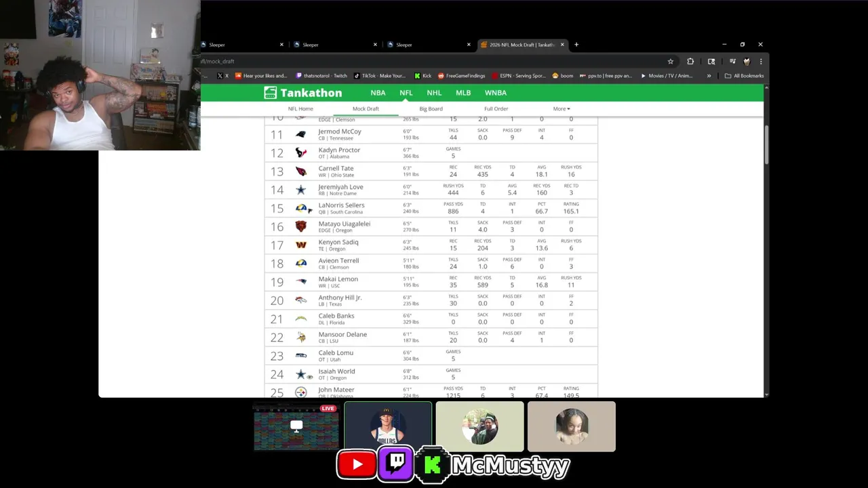Switch to the NFL section
The image size is (868, 488).
406,93
